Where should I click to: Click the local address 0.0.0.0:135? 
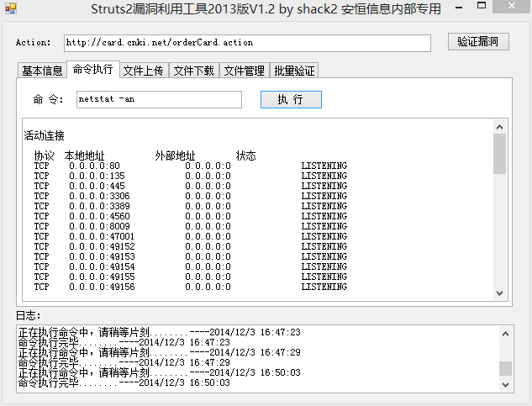tap(97, 176)
